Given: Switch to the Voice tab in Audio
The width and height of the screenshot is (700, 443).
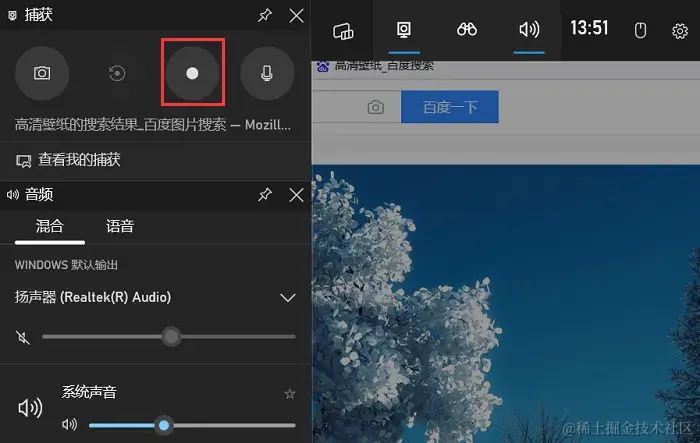Looking at the screenshot, I should click(120, 226).
